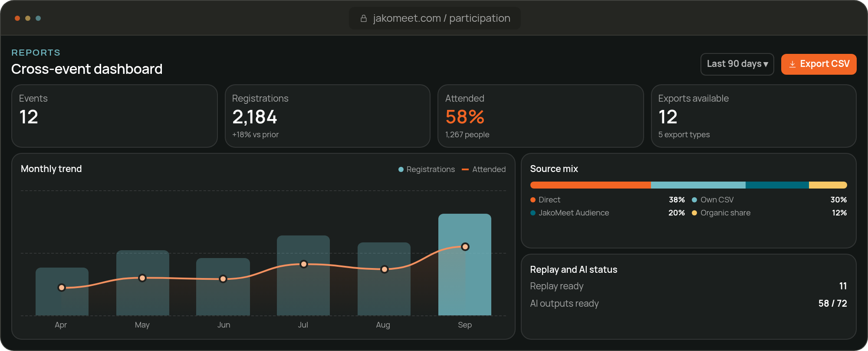Viewport: 868px width, 351px height.
Task: Click the Sep axis label
Action: 465,325
